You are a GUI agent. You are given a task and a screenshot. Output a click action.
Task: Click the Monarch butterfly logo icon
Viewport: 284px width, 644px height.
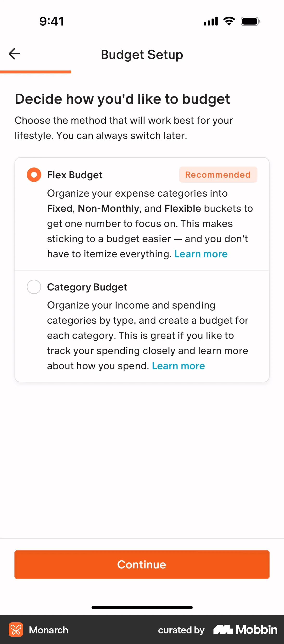click(16, 630)
